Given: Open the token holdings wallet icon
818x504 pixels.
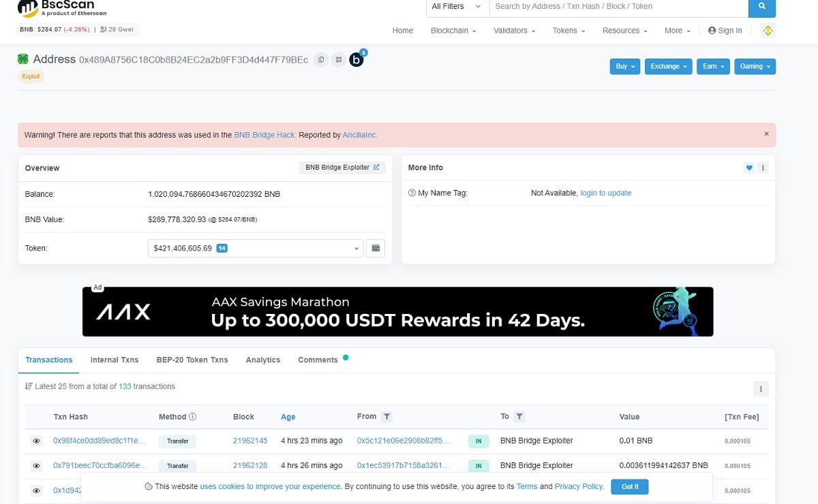Looking at the screenshot, I should pyautogui.click(x=376, y=248).
